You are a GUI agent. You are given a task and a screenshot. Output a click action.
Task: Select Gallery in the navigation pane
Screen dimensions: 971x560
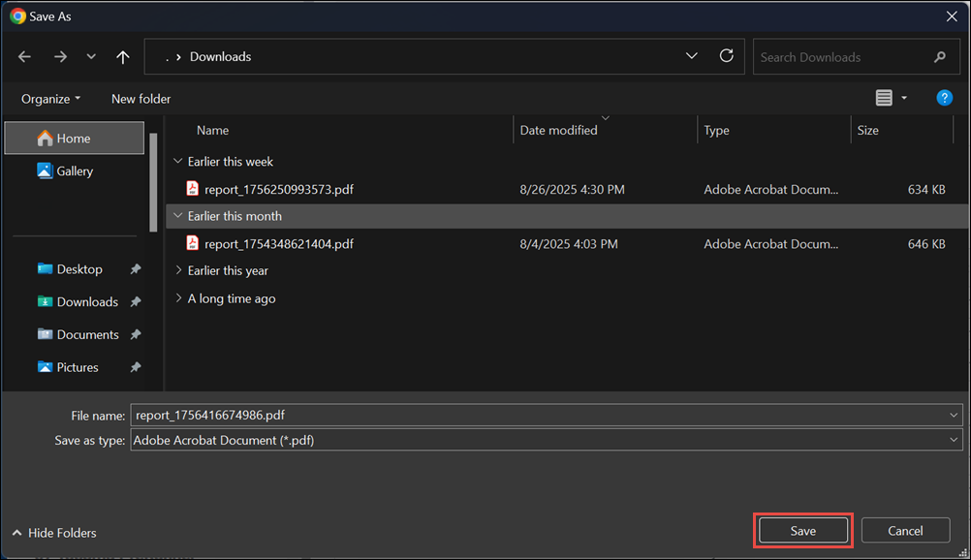click(x=75, y=171)
